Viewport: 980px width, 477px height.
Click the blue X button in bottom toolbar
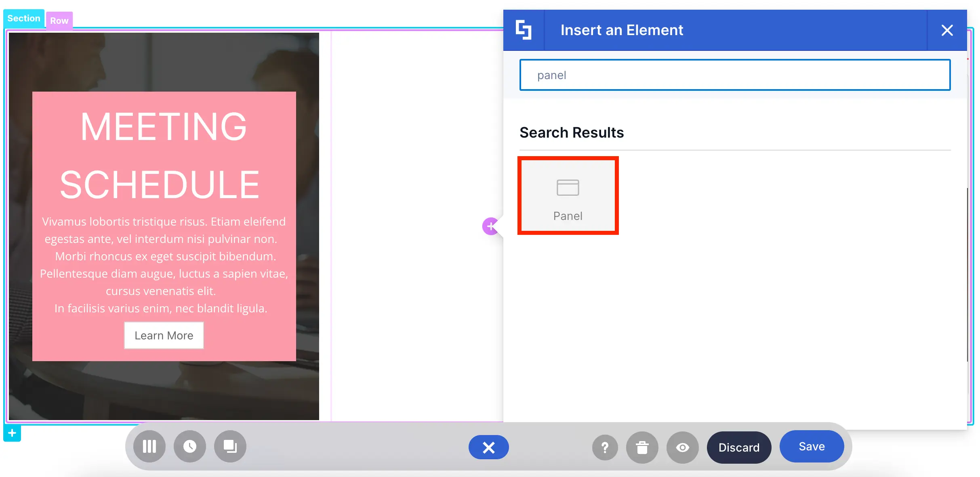489,447
